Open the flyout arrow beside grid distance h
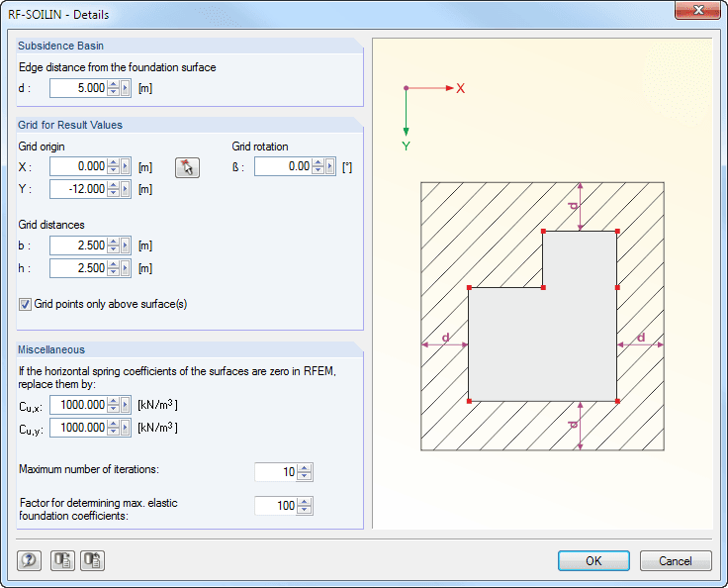The width and height of the screenshot is (728, 588). (126, 268)
